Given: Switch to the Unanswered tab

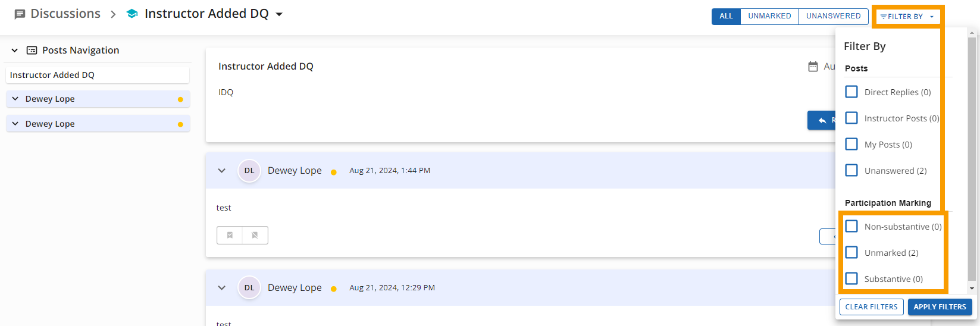Looking at the screenshot, I should pyautogui.click(x=833, y=16).
